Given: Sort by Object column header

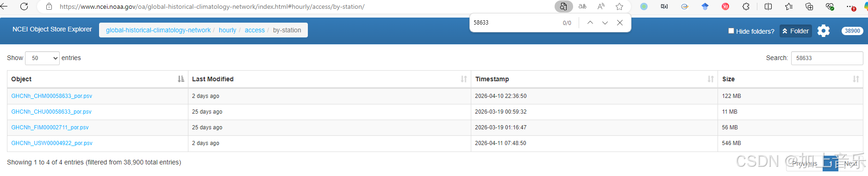Looking at the screenshot, I should coord(97,79).
